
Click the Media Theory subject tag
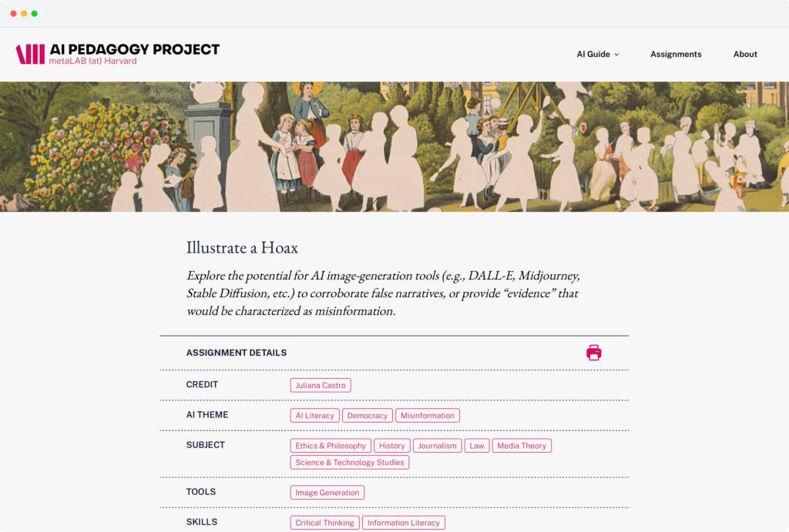522,446
